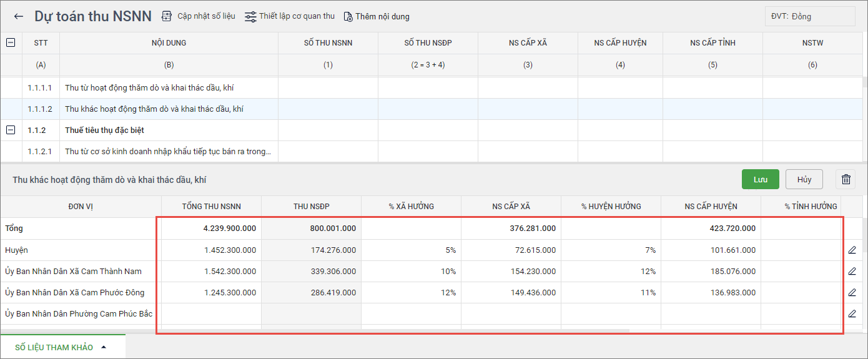
Task: Collapse the 1.1.2 Thuế tiêu thụ đặc biệt group
Action: point(11,130)
